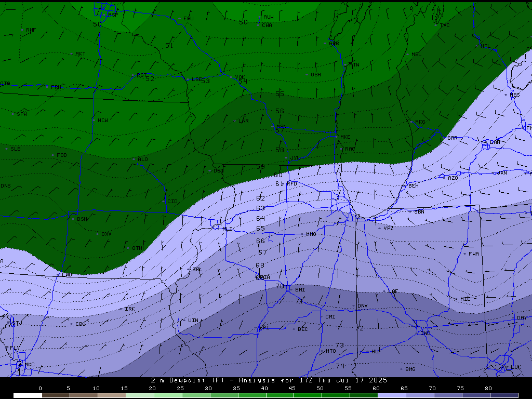Image resolution: width=532 pixels, height=399 pixels.
Task: Select the 56 contour label near LNR
Action: pos(280,111)
